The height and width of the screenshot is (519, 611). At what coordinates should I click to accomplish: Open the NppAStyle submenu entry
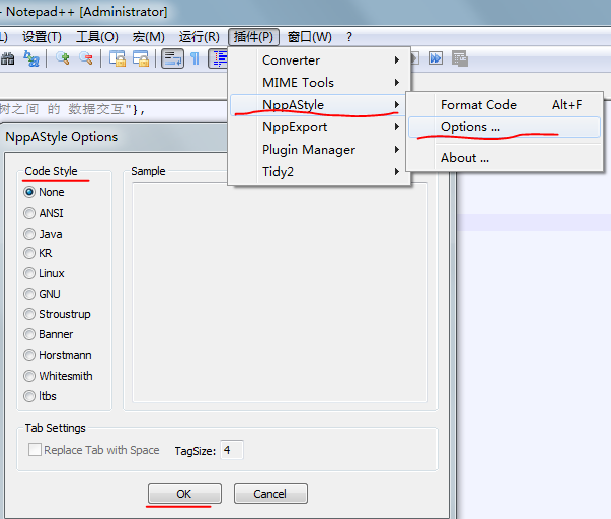[x=319, y=104]
